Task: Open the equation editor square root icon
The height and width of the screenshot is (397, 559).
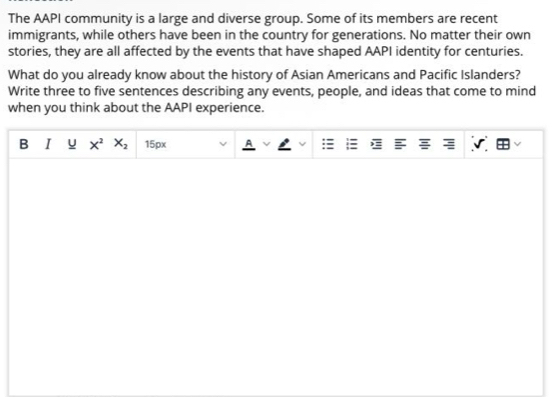Action: (479, 144)
